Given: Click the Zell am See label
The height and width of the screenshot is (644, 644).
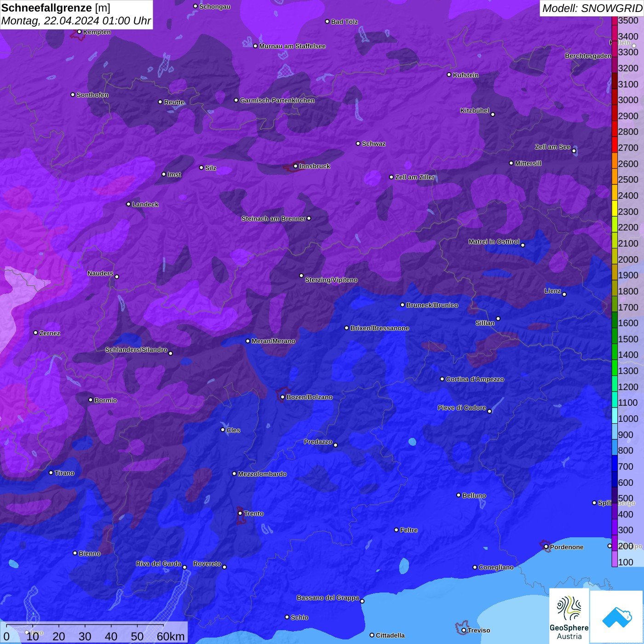Looking at the screenshot, I should [x=552, y=147].
